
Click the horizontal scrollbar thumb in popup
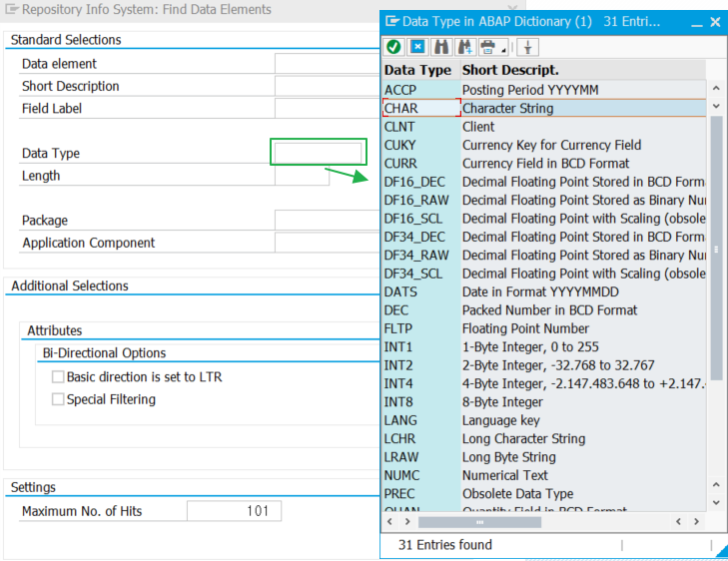479,522
